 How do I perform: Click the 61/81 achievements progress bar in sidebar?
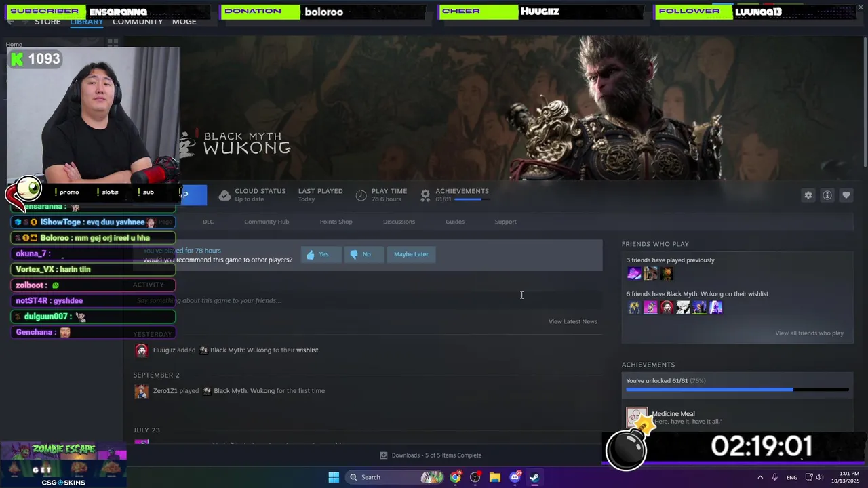click(x=737, y=390)
